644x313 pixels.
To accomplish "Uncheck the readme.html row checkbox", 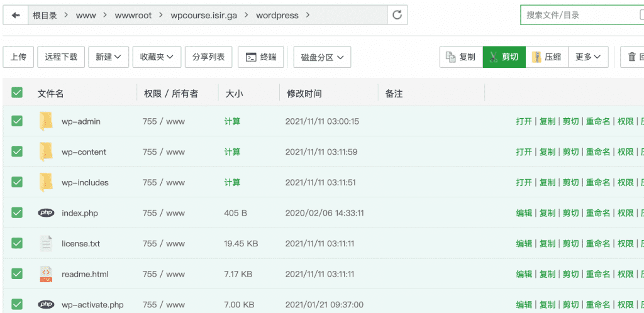I will click(17, 273).
